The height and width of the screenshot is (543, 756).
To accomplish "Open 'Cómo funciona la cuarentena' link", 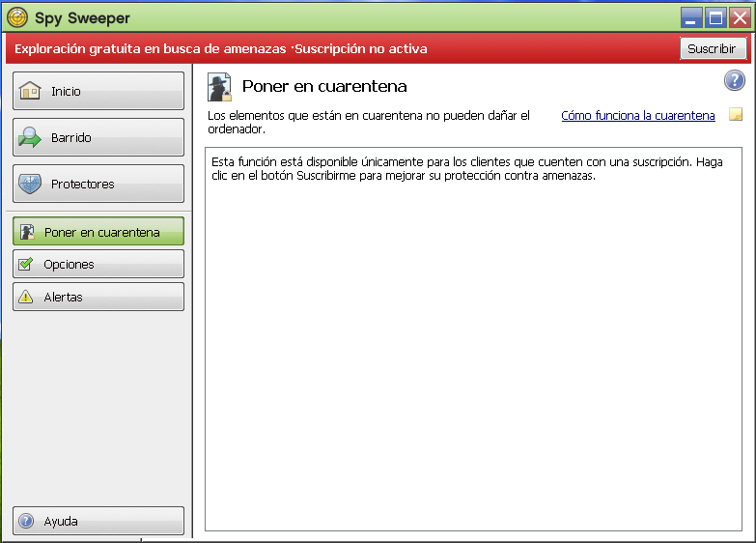I will [638, 116].
